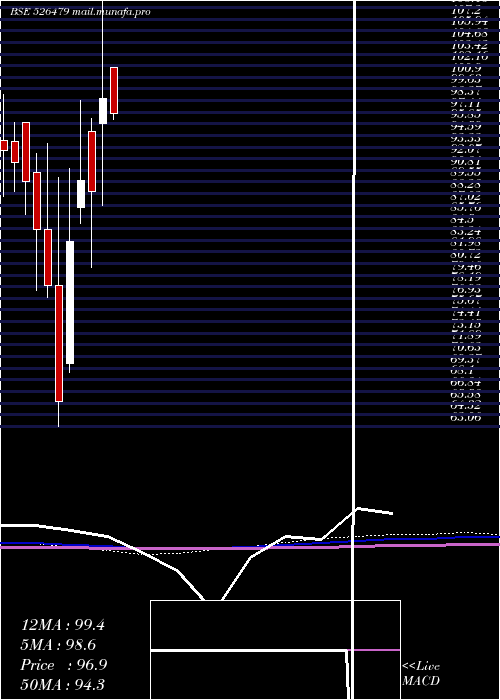Click the 83.24 price axis label
The width and height of the screenshot is (500, 700).
pyautogui.click(x=466, y=232)
